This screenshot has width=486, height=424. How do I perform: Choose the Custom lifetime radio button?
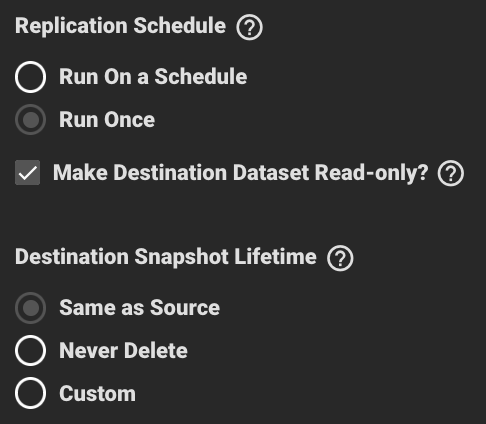point(30,393)
